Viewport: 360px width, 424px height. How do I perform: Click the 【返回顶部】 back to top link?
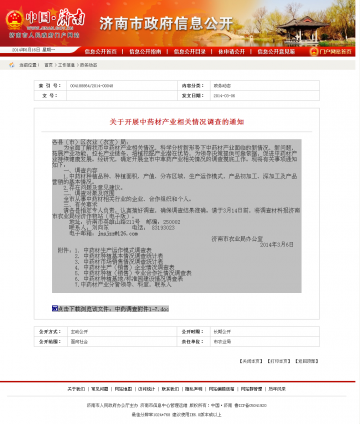[307, 361]
